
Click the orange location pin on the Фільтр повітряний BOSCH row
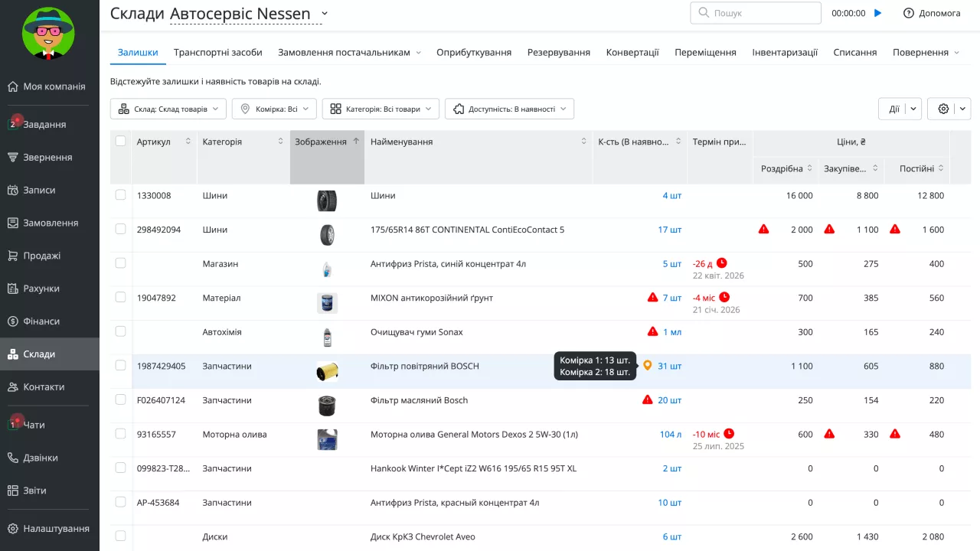(647, 366)
